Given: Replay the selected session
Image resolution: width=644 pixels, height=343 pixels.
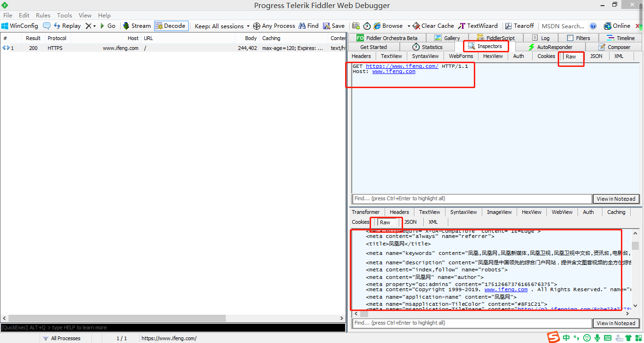Looking at the screenshot, I should (x=67, y=26).
